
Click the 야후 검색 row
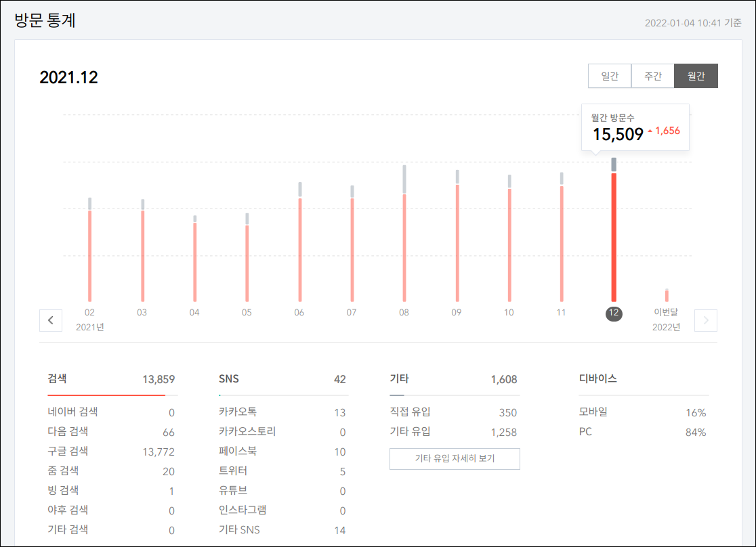tap(111, 510)
